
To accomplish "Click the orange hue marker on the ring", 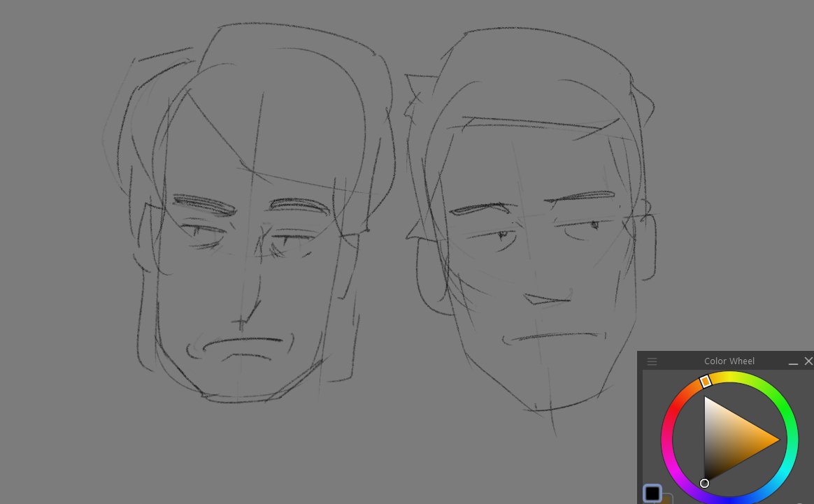I will 705,382.
